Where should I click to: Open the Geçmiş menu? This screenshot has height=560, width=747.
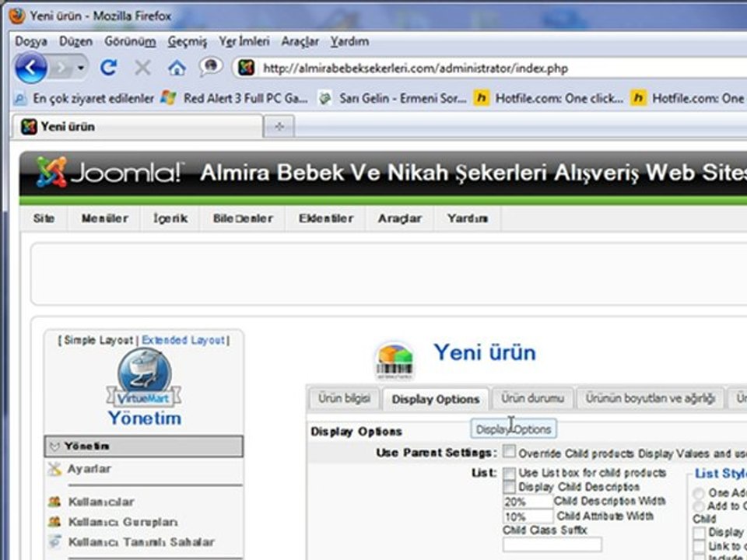coord(188,41)
